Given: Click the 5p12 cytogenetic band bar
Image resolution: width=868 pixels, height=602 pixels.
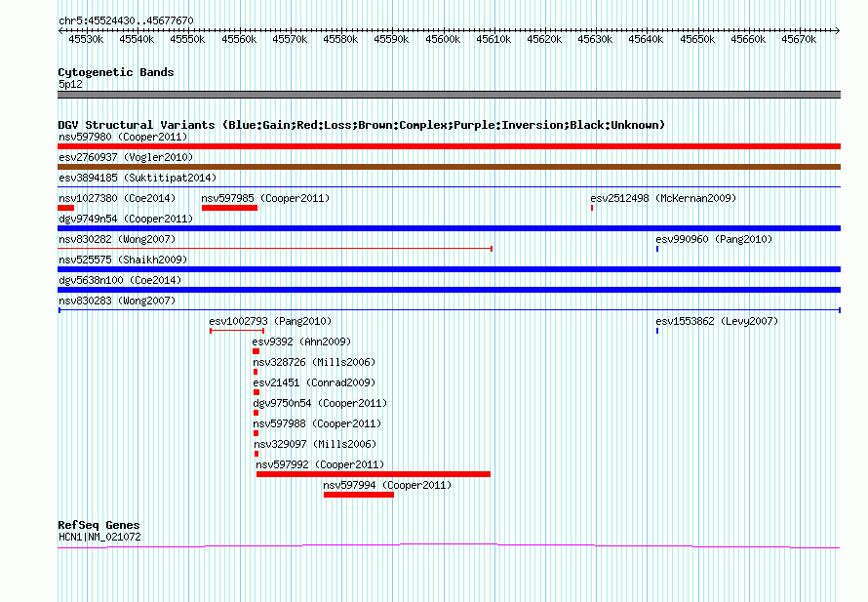Looking at the screenshot, I should pos(449,95).
